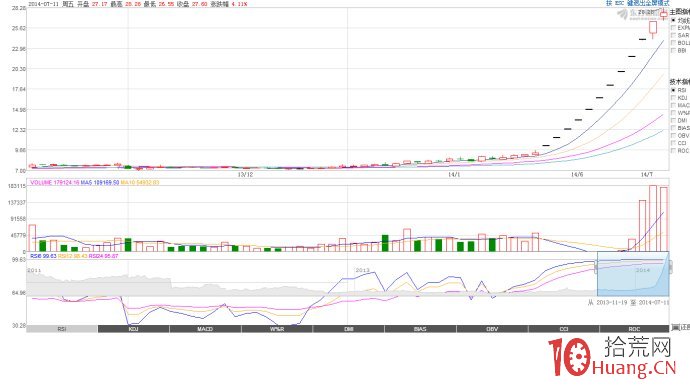Switch to the KDJ indicator tab
The height and width of the screenshot is (387, 690).
(133, 329)
